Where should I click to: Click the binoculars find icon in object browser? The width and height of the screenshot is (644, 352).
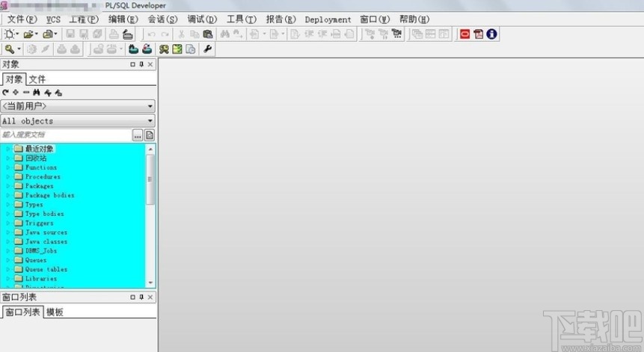pyautogui.click(x=37, y=93)
